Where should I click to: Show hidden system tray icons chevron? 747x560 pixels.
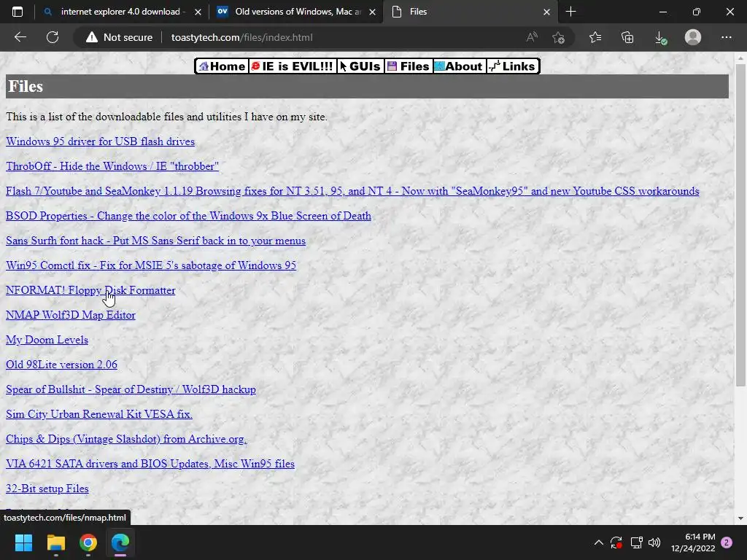point(599,542)
